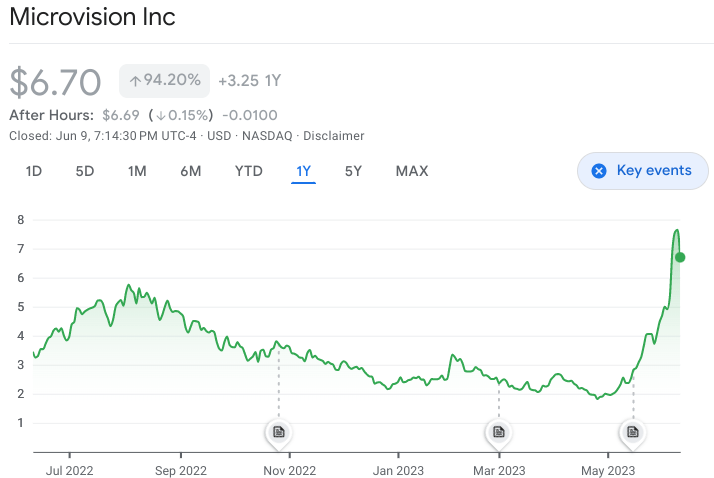
Task: Open the Disclaimer link
Action: click(x=334, y=136)
